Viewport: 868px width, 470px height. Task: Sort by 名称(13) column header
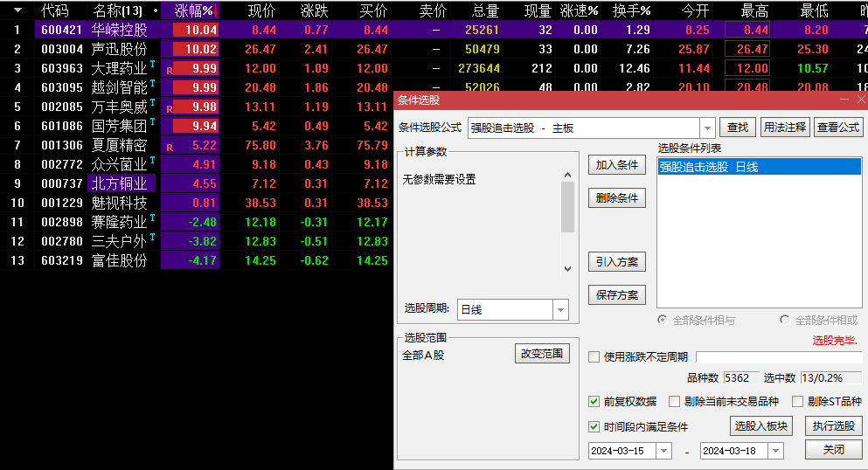point(118,10)
